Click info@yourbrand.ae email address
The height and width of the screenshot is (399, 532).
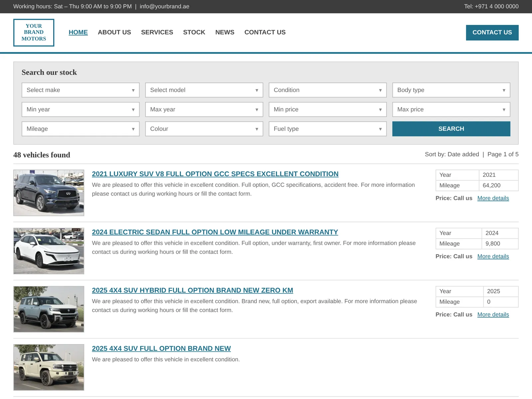pyautogui.click(x=165, y=6)
